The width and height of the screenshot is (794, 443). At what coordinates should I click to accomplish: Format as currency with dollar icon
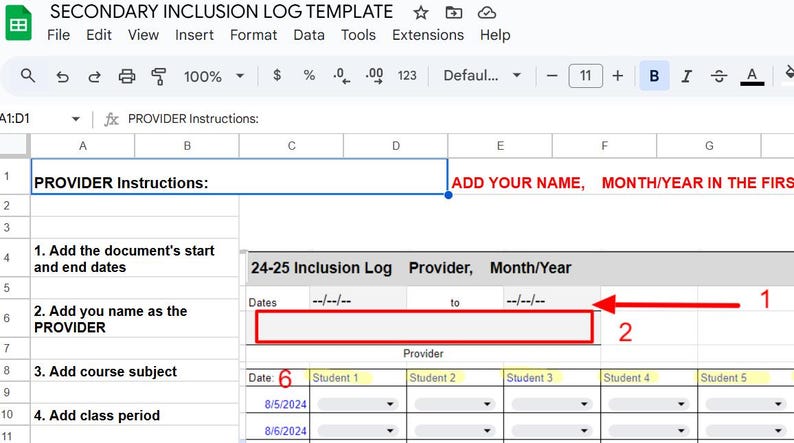tap(276, 75)
